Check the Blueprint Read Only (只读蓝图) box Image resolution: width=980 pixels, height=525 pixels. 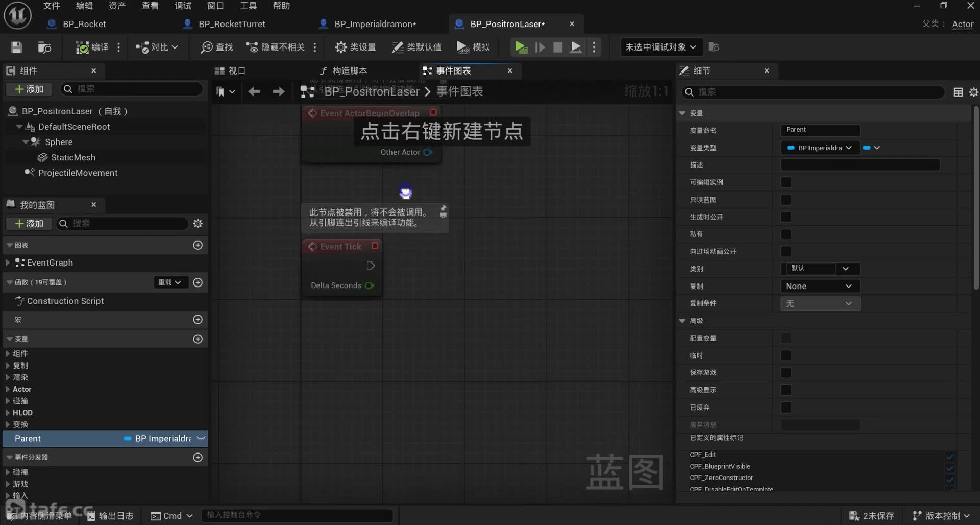point(786,200)
